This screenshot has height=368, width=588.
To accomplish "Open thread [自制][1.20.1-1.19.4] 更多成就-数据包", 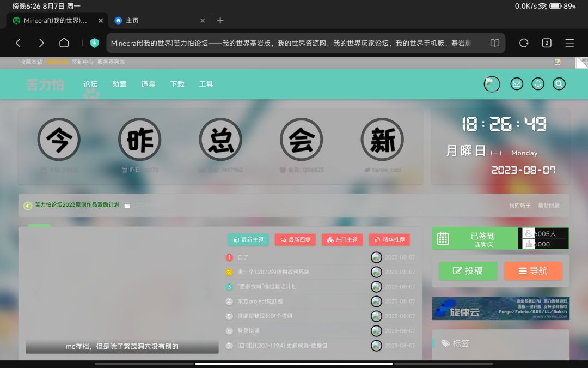I will pos(283,346).
